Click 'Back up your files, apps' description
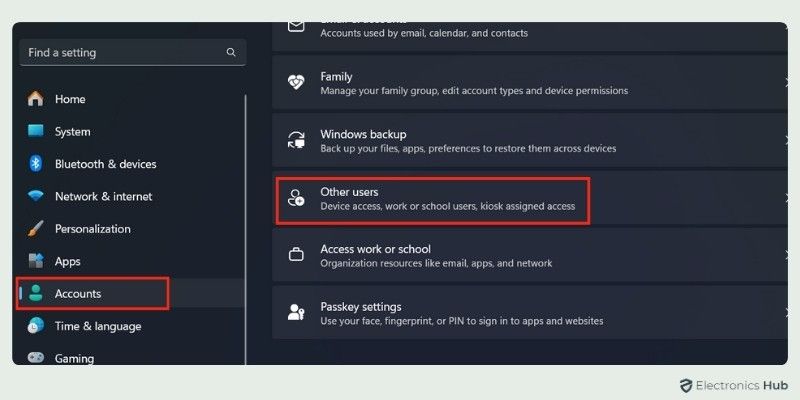Viewport: 800px width, 400px height. pyautogui.click(x=468, y=148)
